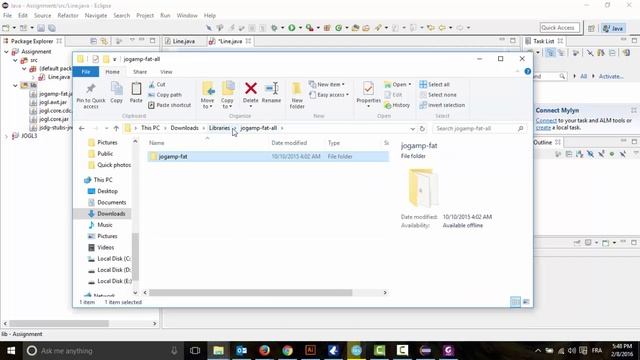Click the red Delete icon

(x=251, y=88)
